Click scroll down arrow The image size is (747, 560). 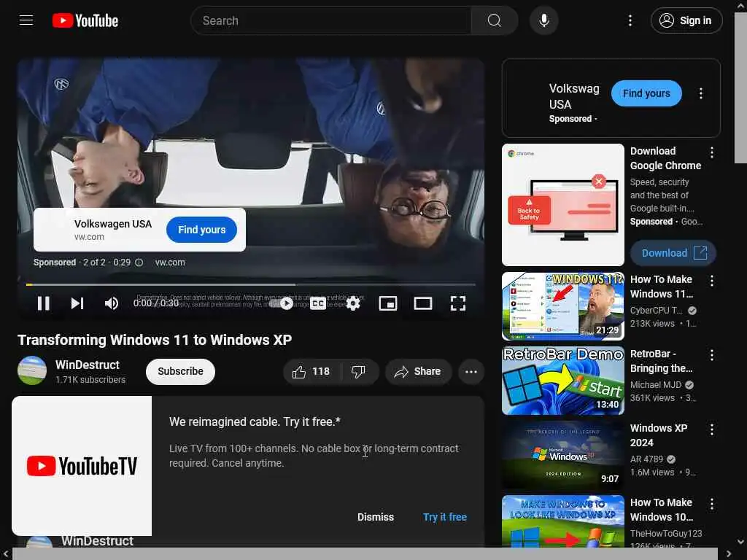tap(740, 542)
